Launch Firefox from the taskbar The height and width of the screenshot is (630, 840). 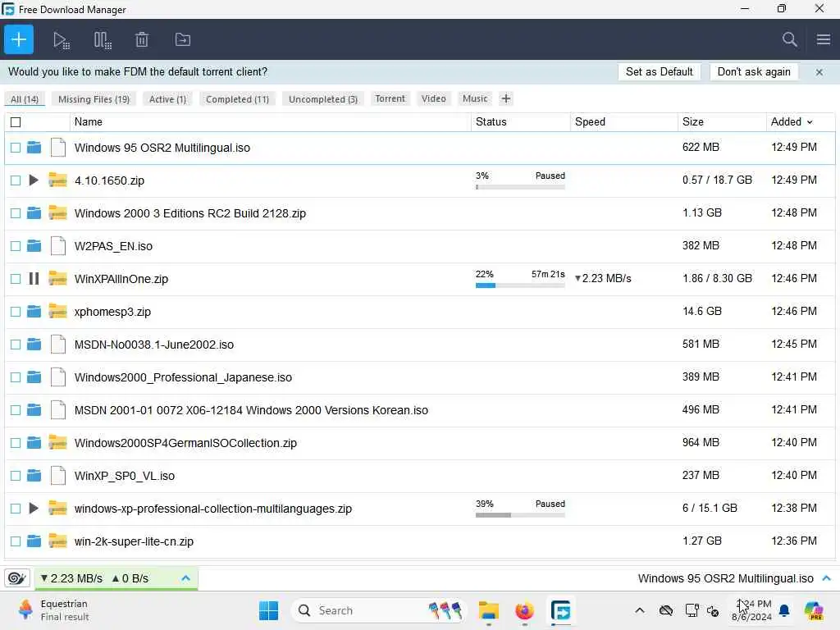coord(524,610)
